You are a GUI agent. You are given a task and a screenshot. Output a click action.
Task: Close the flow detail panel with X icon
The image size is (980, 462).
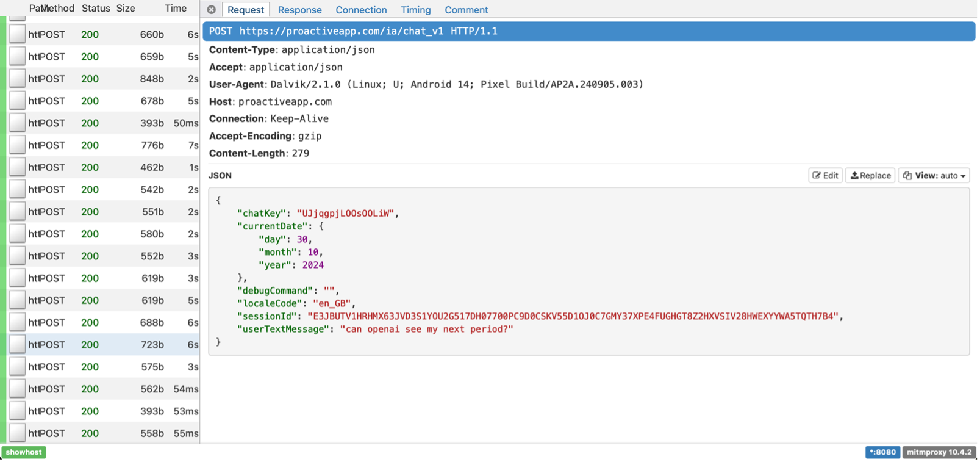[x=211, y=10]
